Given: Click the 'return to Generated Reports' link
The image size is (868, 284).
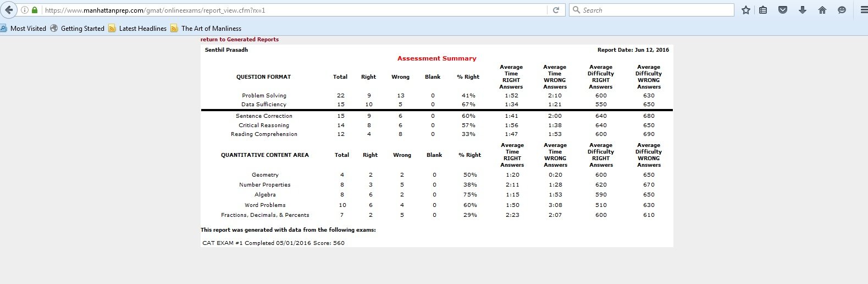Looking at the screenshot, I should (240, 40).
